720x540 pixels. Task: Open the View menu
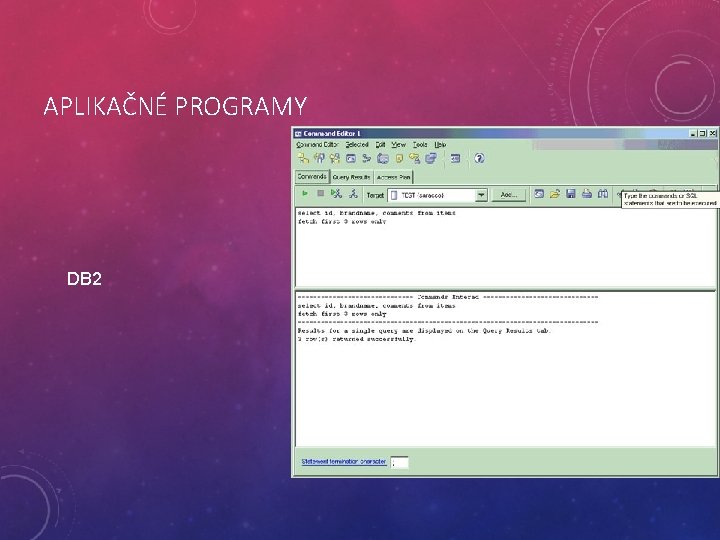(x=398, y=144)
